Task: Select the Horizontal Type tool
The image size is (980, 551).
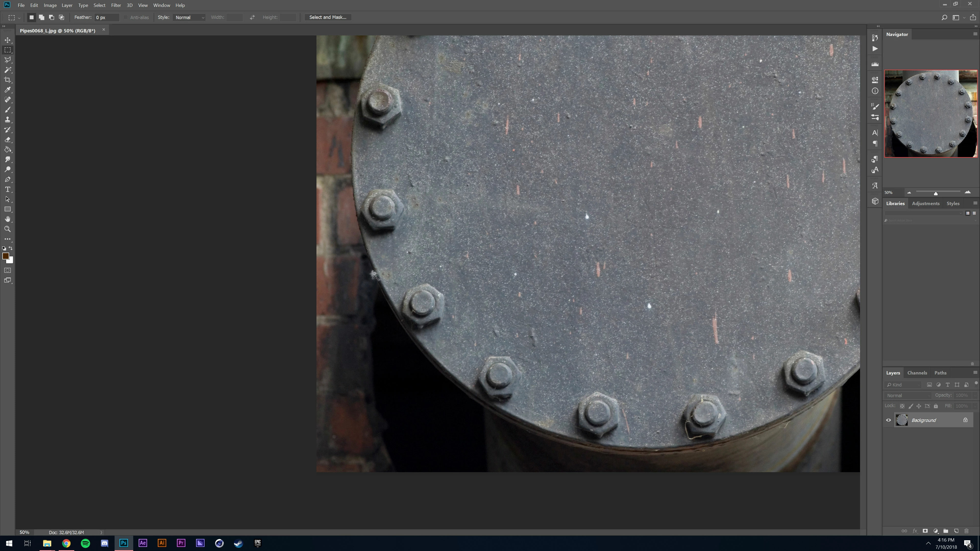Action: tap(8, 189)
